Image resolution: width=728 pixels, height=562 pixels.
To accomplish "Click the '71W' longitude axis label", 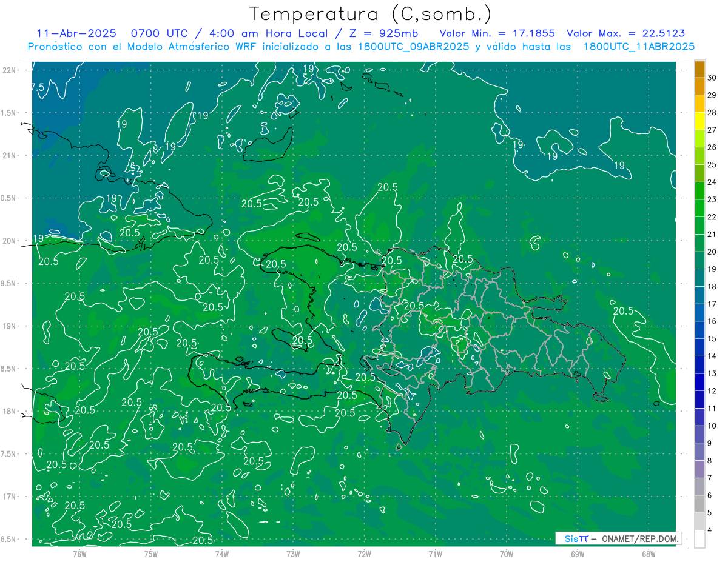I will coord(435,554).
